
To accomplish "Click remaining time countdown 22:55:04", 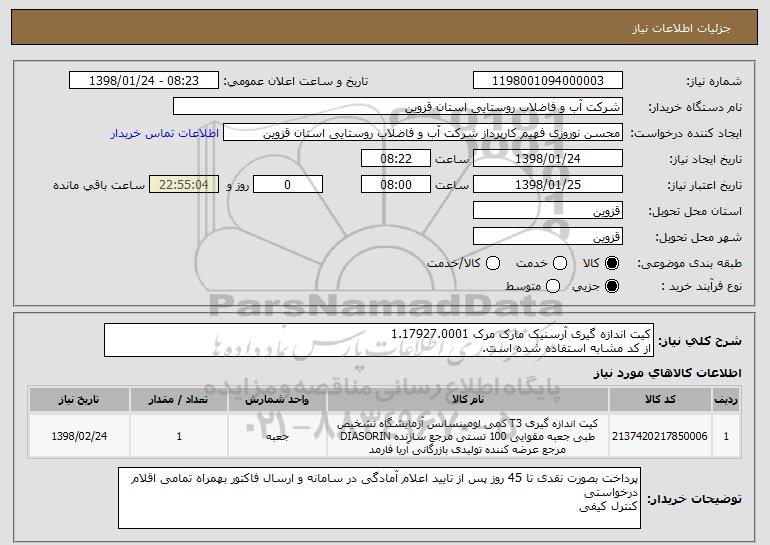I will point(184,185).
